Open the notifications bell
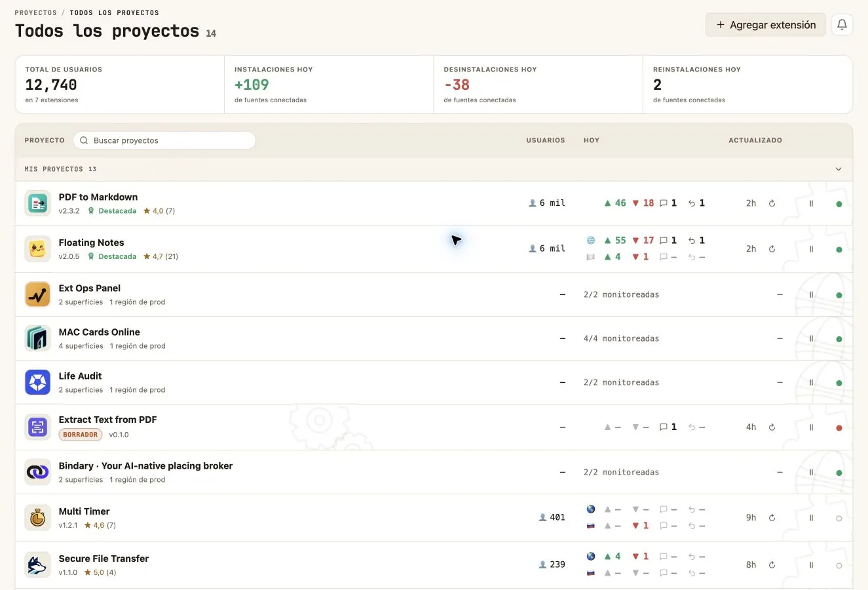Screen dimensions: 868x590 tap(842, 25)
